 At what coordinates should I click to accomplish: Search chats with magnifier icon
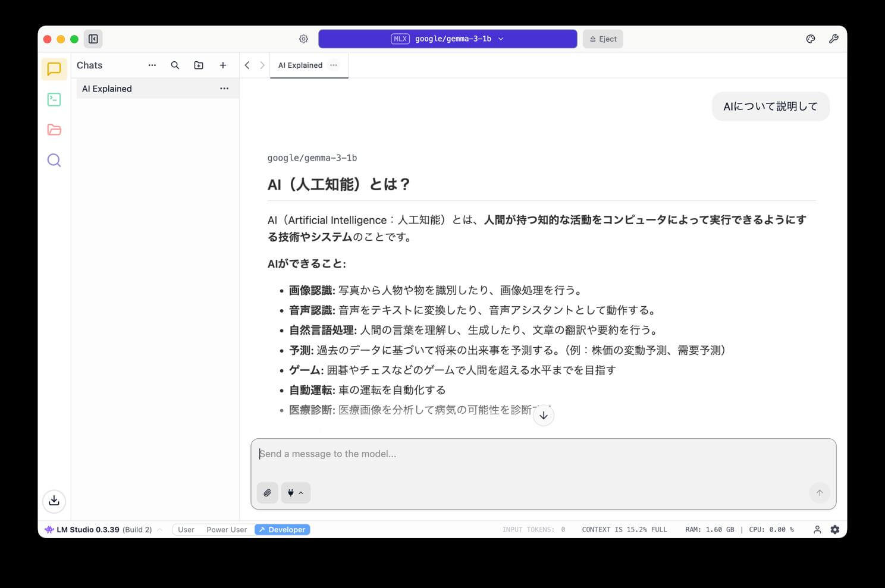(175, 65)
